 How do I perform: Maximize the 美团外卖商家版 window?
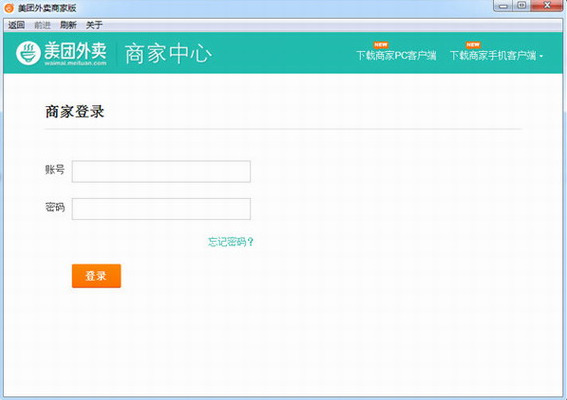[x=521, y=6]
